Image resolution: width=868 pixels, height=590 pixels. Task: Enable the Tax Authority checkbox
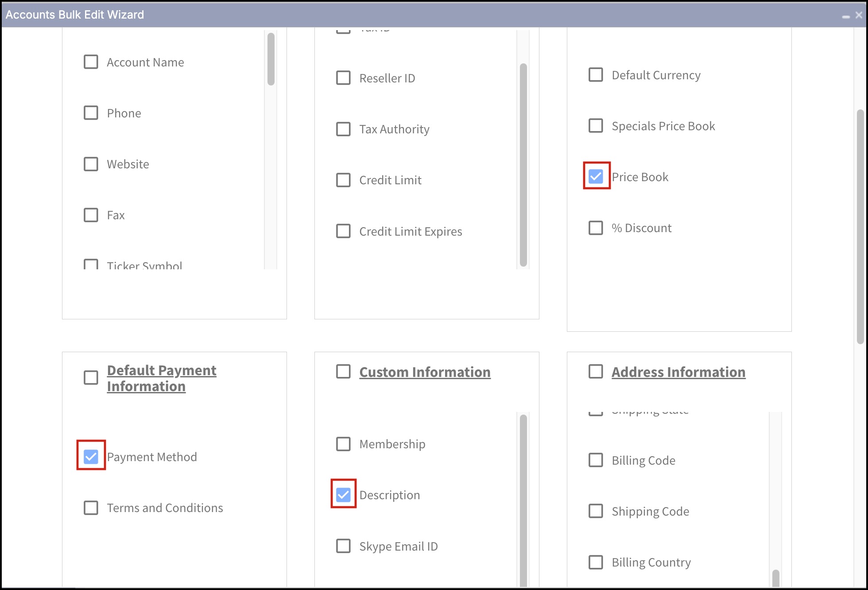343,129
